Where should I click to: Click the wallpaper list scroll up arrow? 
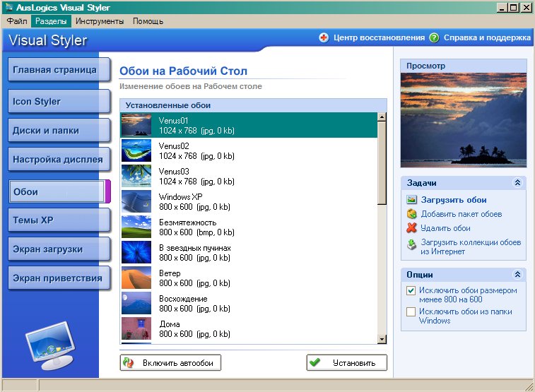382,117
